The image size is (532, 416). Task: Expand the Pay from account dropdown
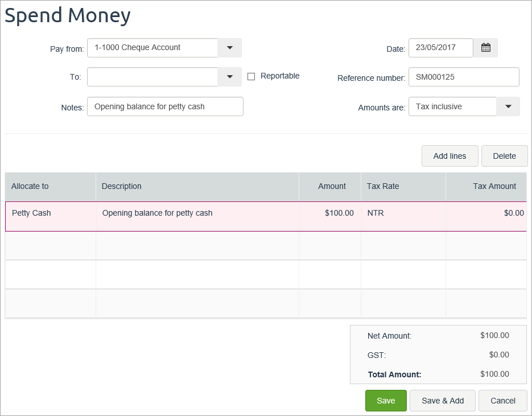point(229,48)
